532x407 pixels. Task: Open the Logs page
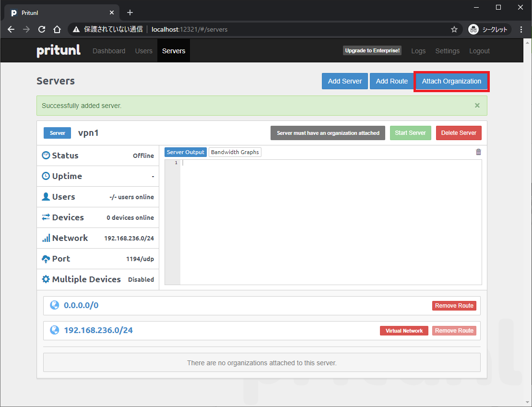418,50
